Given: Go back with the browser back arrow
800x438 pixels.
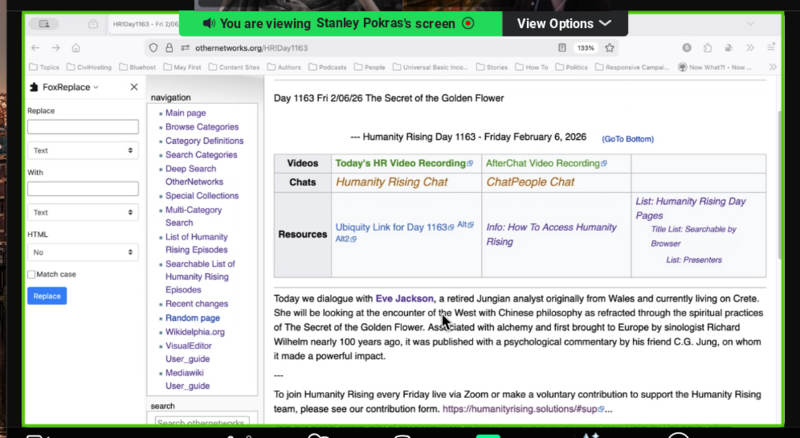Looking at the screenshot, I should [x=35, y=48].
